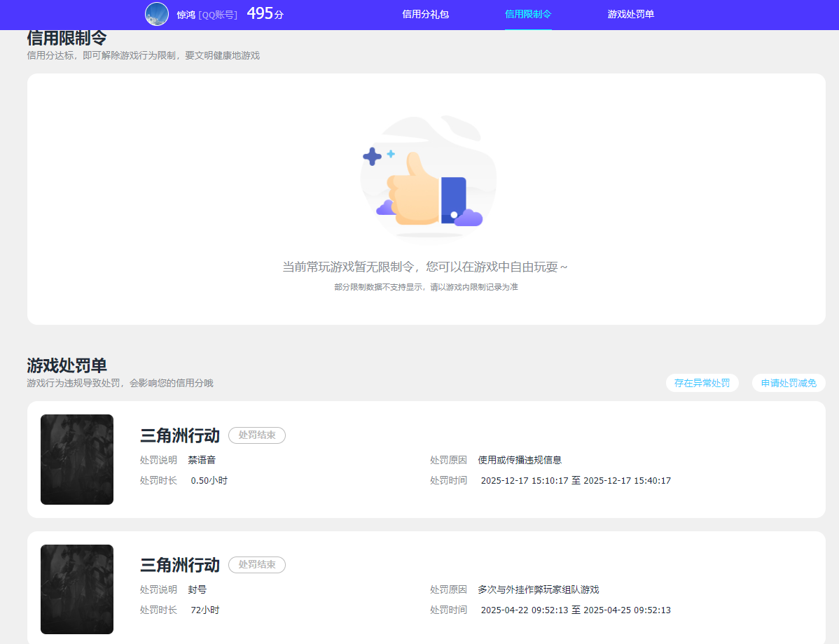Open the second 三角洲行动 game title

click(179, 564)
